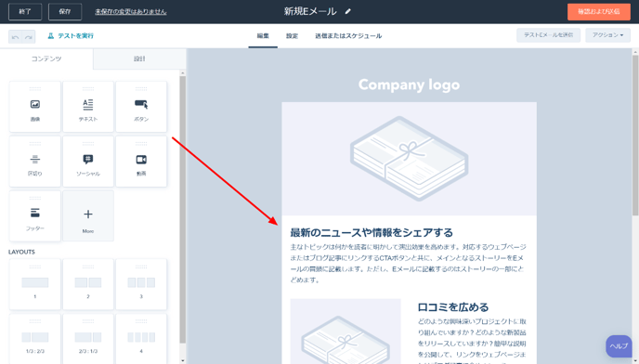Image resolution: width=639 pixels, height=364 pixels.
Task: Switch to the 設定 tab
Action: click(292, 36)
